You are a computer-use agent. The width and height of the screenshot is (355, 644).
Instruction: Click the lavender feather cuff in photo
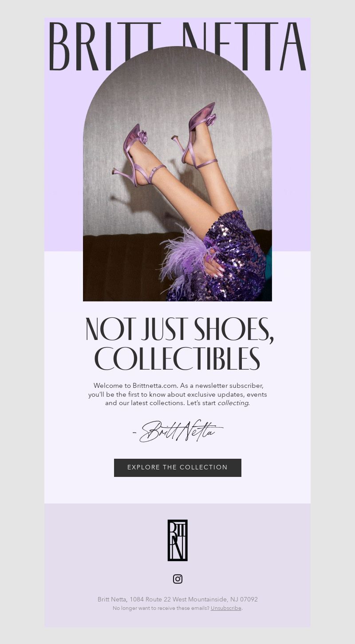click(182, 256)
